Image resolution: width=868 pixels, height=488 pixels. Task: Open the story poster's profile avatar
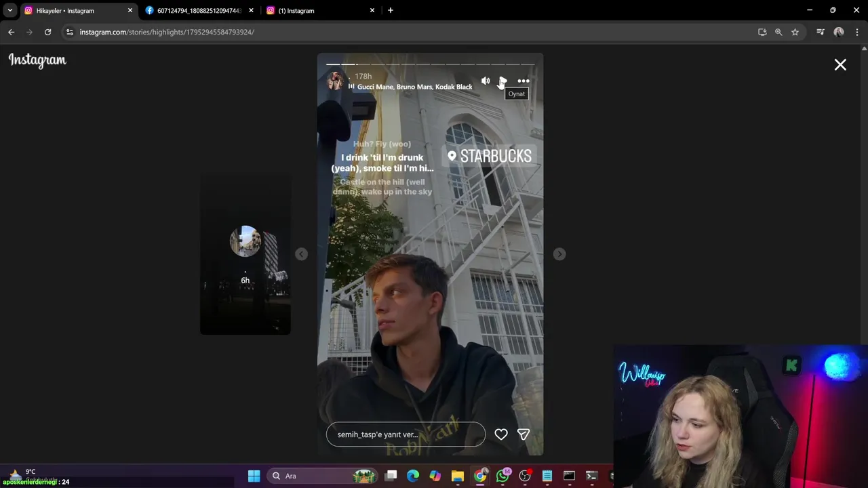pos(336,81)
